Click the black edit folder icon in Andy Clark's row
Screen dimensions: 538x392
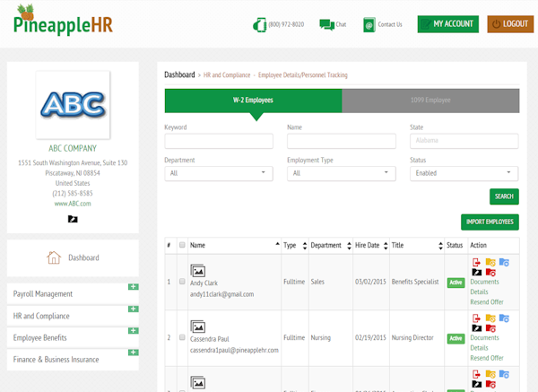tap(477, 273)
